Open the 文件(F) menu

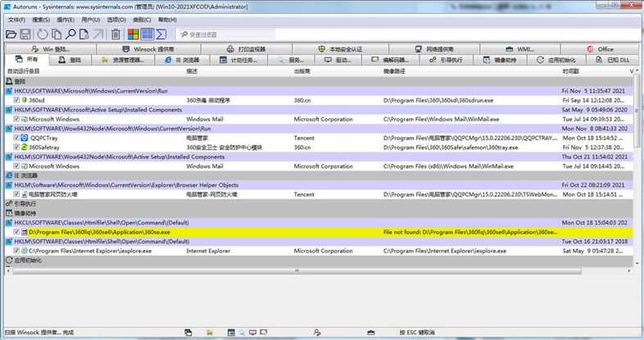16,20
